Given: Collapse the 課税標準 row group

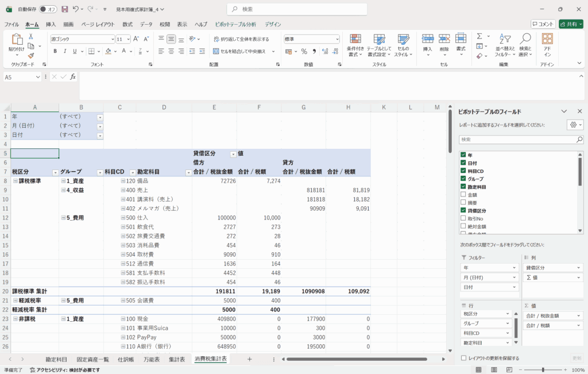Looking at the screenshot, I should tap(15, 181).
